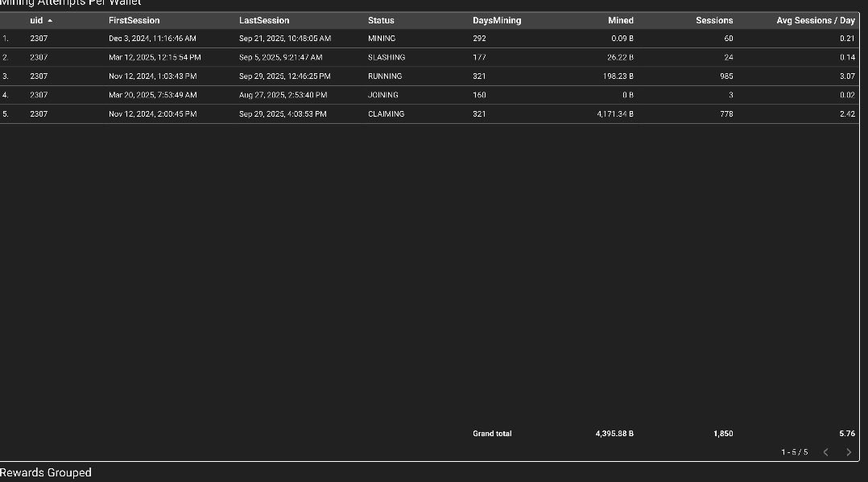Click grand total average 5.76
The width and height of the screenshot is (868, 482).
click(x=847, y=434)
